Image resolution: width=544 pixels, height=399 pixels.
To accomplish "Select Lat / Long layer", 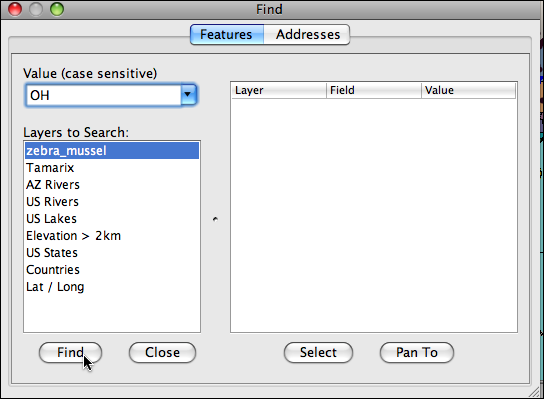I will click(112, 287).
